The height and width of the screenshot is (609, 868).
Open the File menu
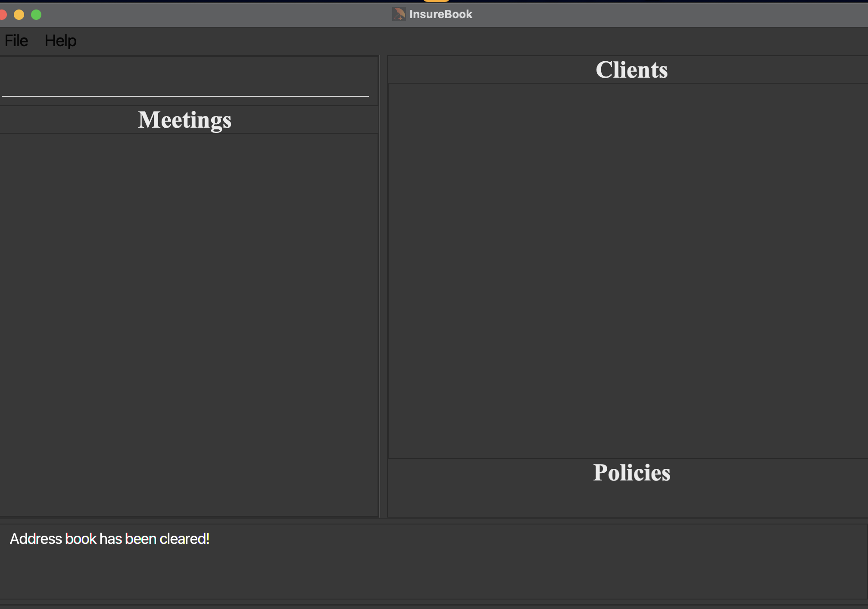[x=16, y=41]
